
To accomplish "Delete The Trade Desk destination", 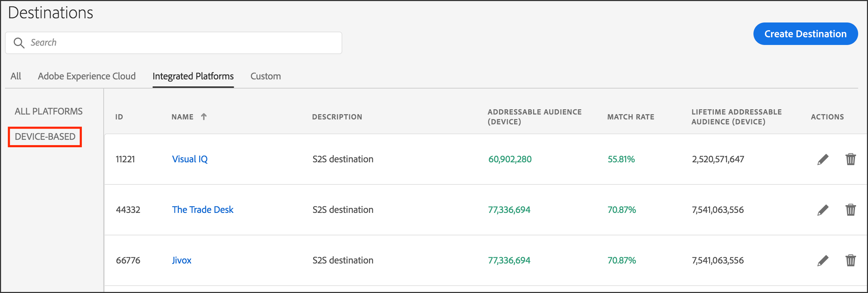I will pos(850,210).
